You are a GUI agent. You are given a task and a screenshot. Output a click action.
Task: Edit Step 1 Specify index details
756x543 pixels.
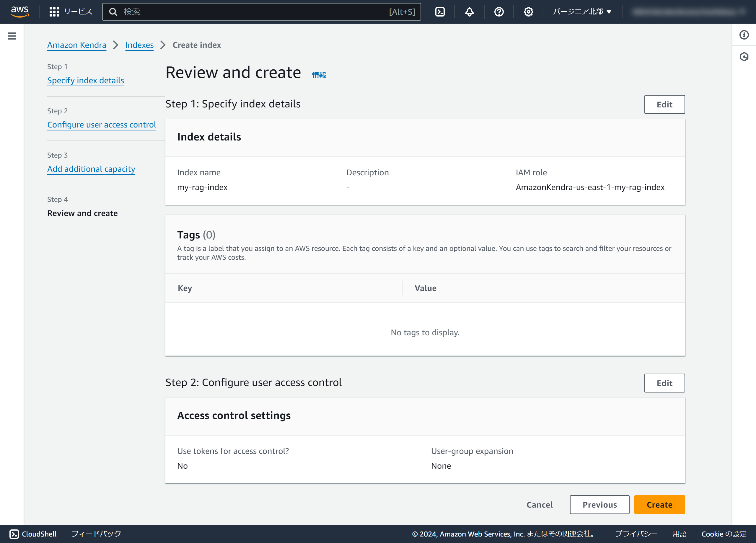tap(664, 104)
